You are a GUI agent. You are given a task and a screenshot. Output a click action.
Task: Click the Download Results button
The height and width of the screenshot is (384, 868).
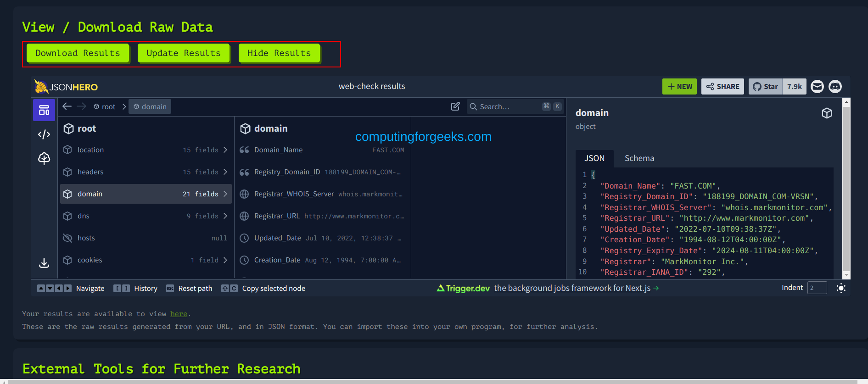coord(78,53)
